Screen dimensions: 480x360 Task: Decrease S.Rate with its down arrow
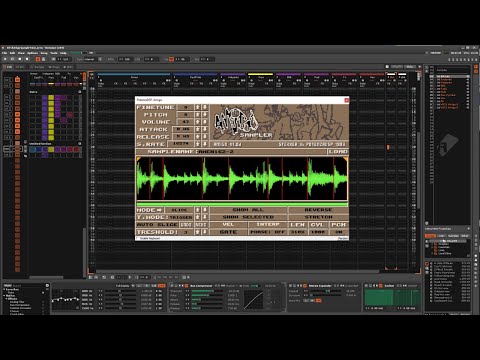(205, 144)
